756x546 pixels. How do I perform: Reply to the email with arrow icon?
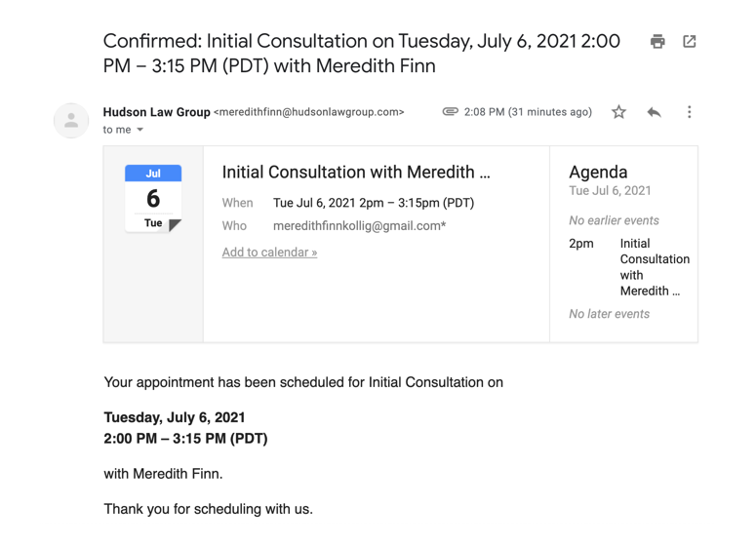pos(654,112)
